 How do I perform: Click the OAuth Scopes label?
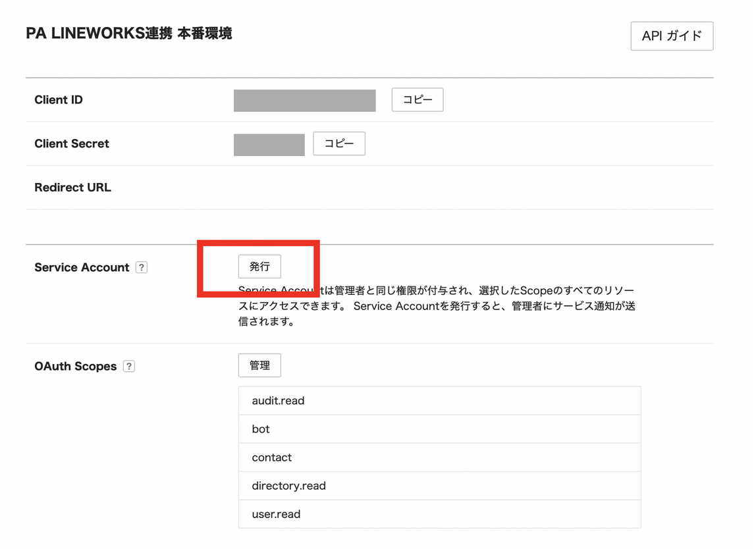click(75, 366)
